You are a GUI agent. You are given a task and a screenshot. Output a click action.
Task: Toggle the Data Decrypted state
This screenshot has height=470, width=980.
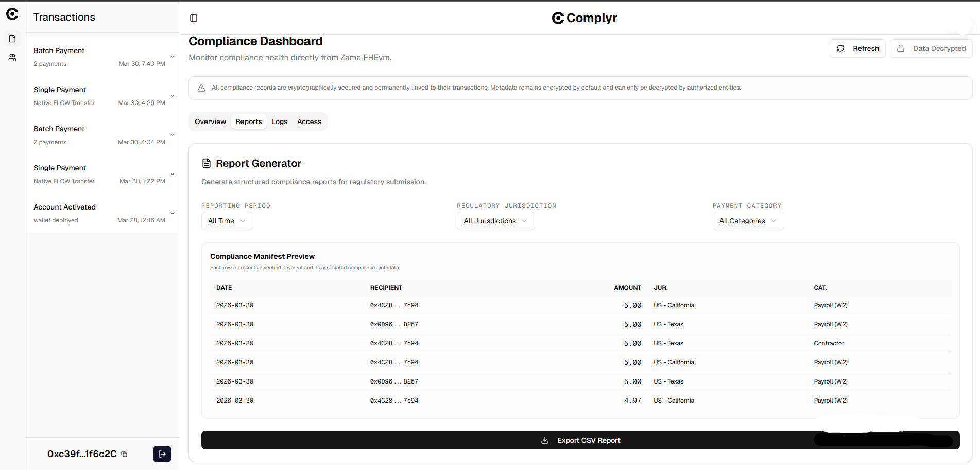click(x=931, y=48)
